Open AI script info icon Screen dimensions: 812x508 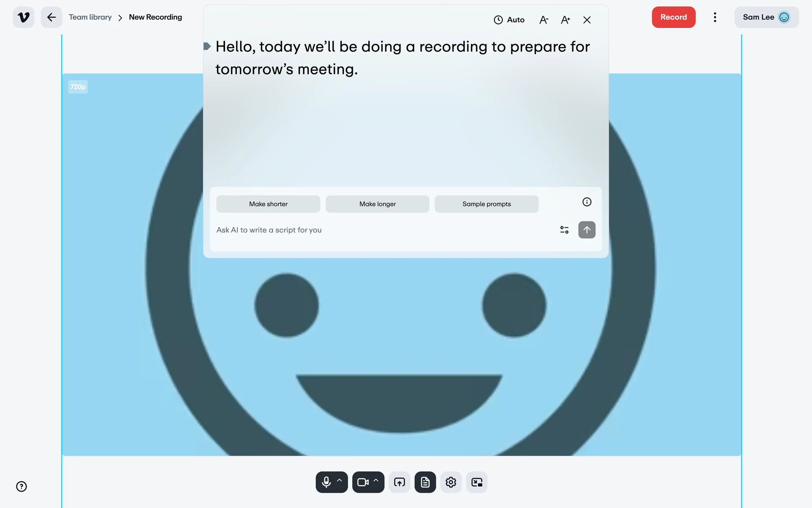point(587,202)
